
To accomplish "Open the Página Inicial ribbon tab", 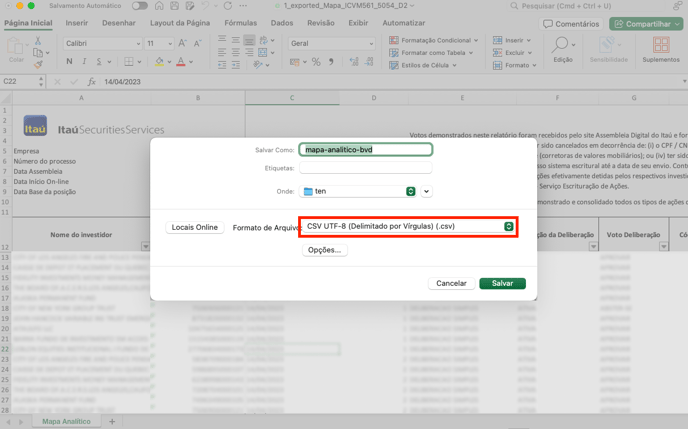I will click(28, 23).
